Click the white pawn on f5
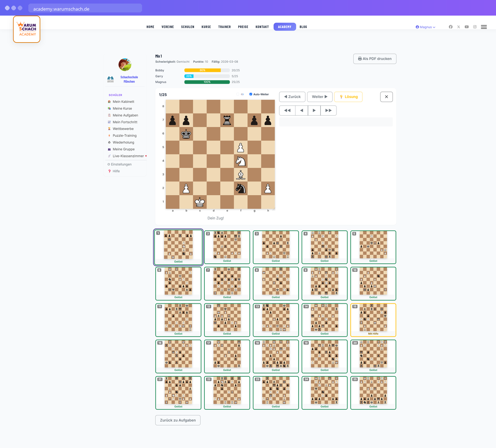Image resolution: width=496 pixels, height=448 pixels. click(x=241, y=147)
